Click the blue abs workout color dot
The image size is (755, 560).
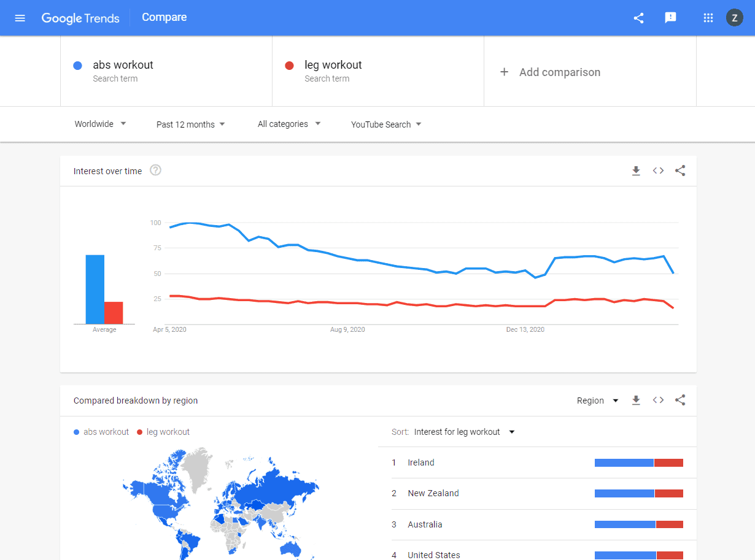point(78,66)
